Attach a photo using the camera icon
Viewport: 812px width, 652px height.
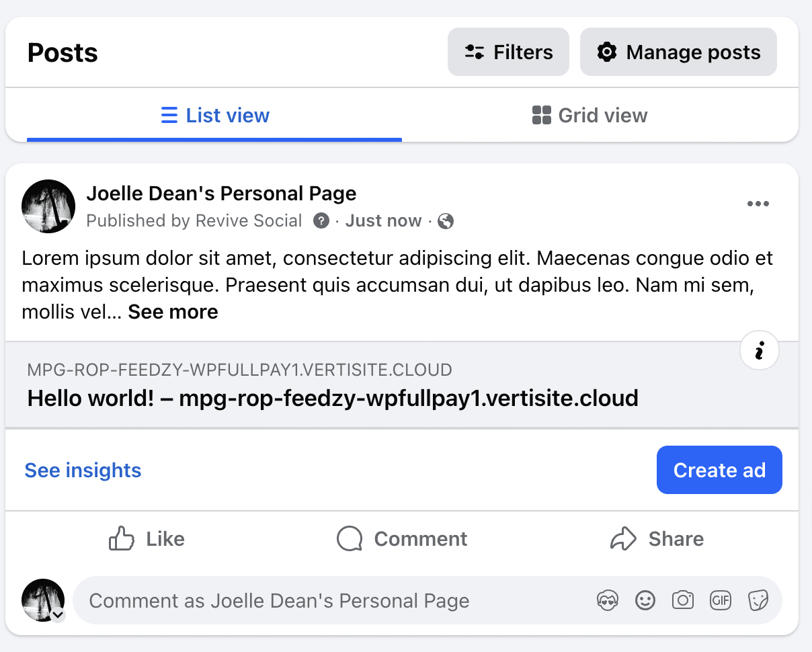tap(683, 600)
